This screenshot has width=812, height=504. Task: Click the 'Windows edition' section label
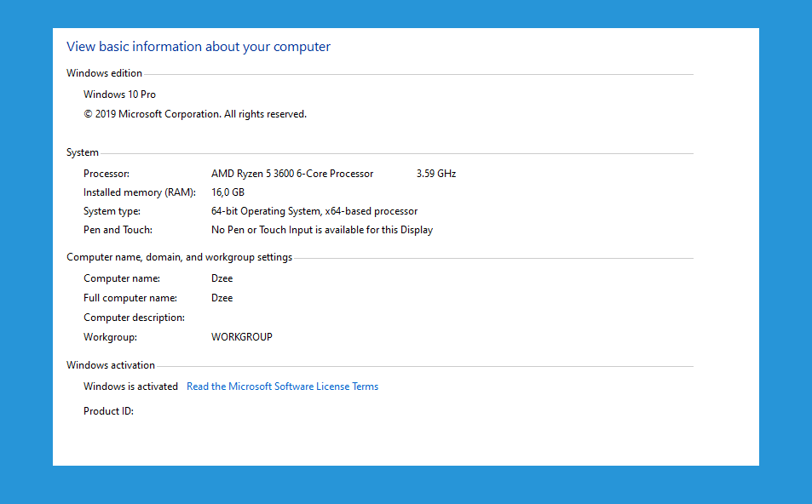[104, 73]
